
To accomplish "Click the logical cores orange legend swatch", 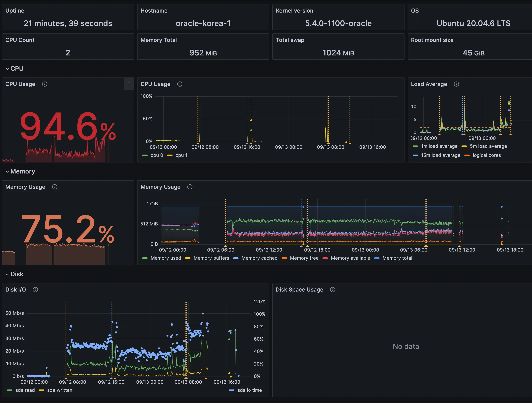I will coord(467,156).
